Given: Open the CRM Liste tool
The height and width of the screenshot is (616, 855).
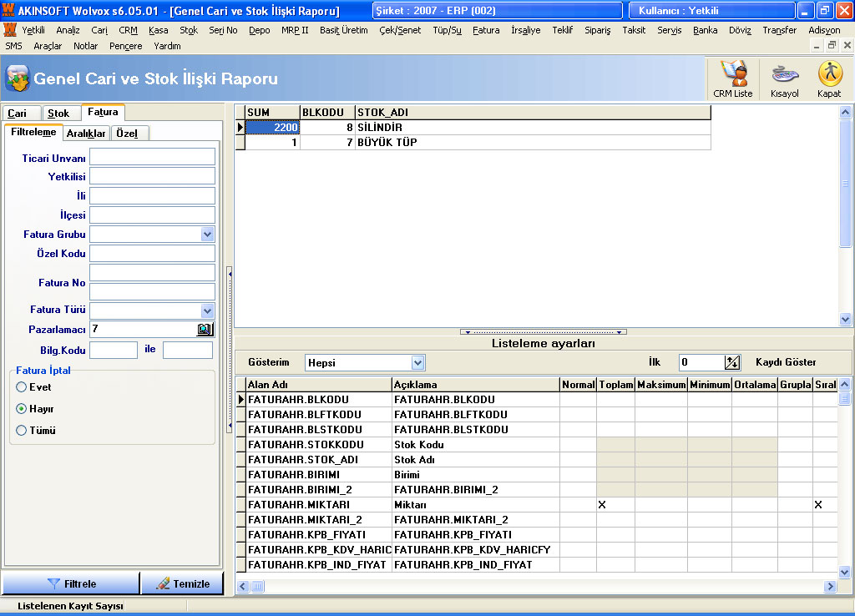Looking at the screenshot, I should click(x=732, y=79).
